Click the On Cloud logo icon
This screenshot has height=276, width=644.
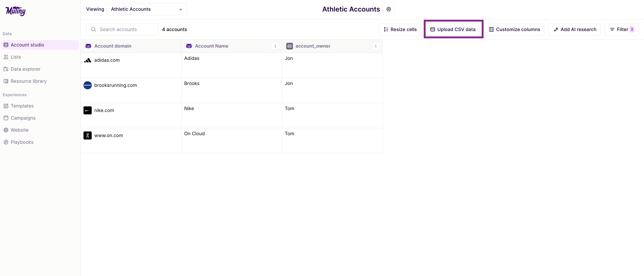88,136
